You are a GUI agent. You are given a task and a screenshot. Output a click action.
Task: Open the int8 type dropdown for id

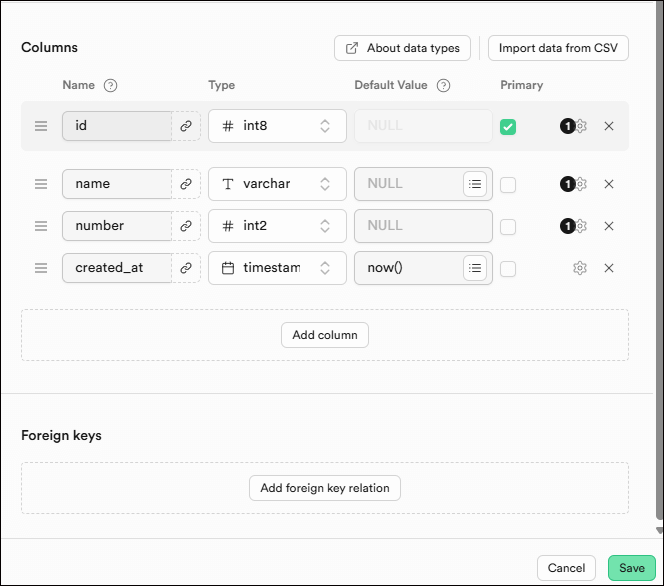tap(277, 126)
